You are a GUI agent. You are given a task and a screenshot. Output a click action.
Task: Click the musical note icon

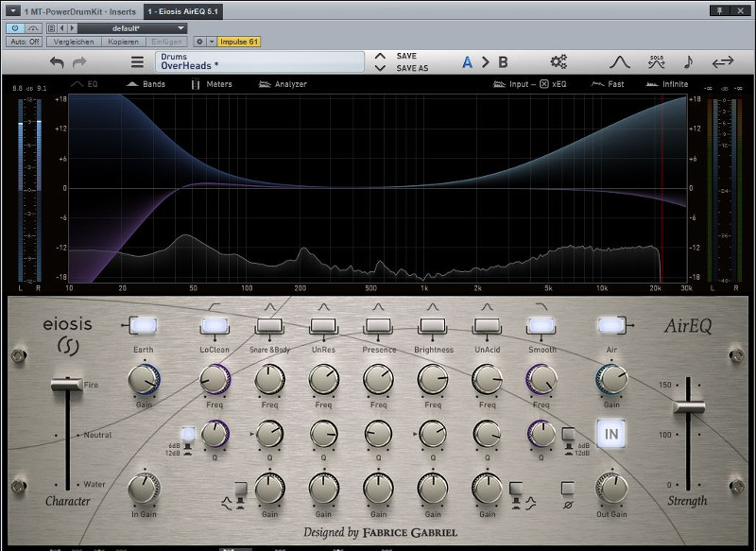(x=689, y=61)
